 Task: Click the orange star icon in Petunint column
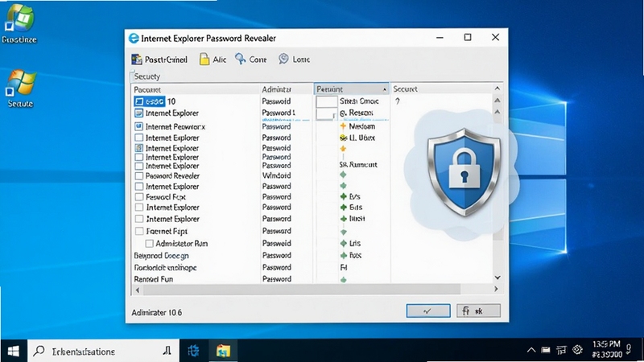point(343,149)
